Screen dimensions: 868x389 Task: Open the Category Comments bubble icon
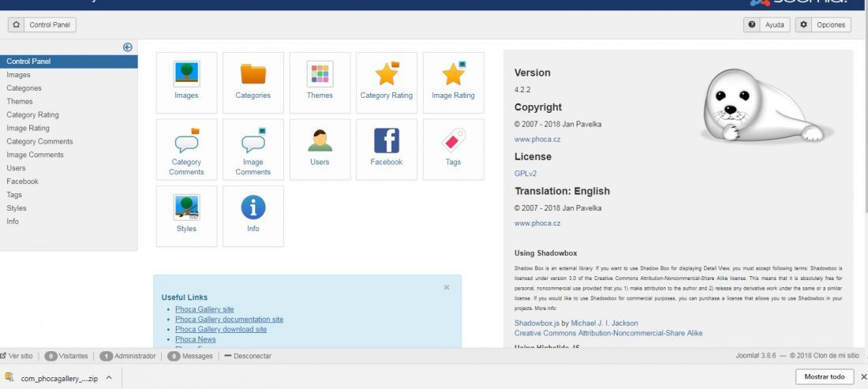click(186, 149)
